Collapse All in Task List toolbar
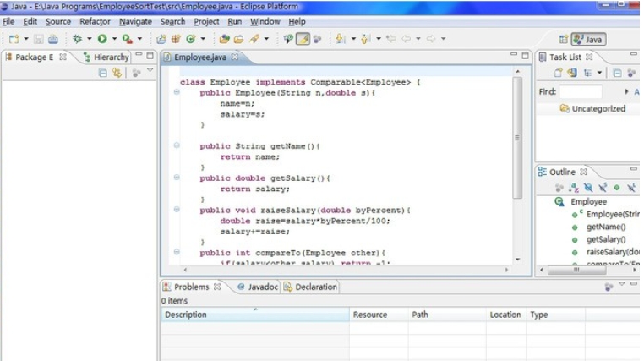Image resolution: width=644 pixels, height=361 pixels. [617, 73]
